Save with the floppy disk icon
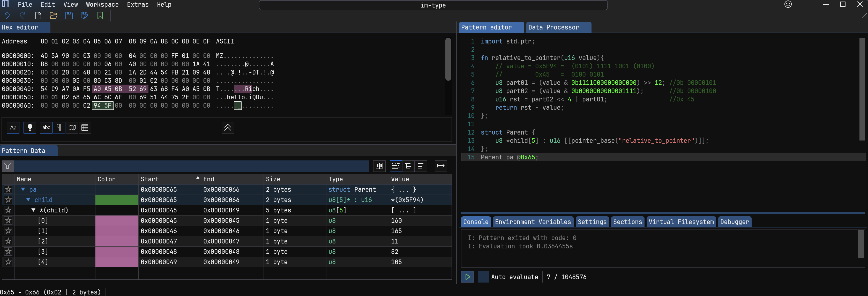This screenshot has height=296, width=868. 69,16
